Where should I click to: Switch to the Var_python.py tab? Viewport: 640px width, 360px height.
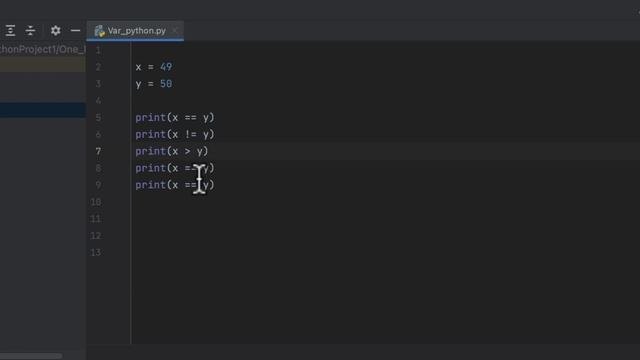(x=135, y=31)
